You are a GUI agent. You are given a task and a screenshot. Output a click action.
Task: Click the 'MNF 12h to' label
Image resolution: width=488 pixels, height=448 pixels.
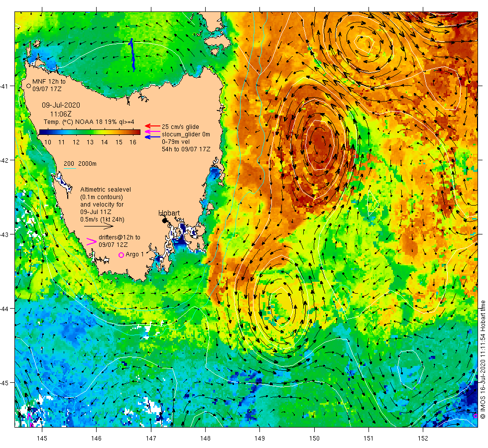(x=49, y=82)
